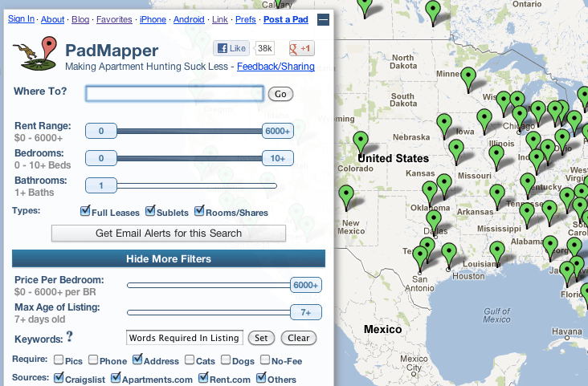Viewport: 588px width, 386px height.
Task: Click the Rent Range minimum handle 0
Action: coord(101,131)
